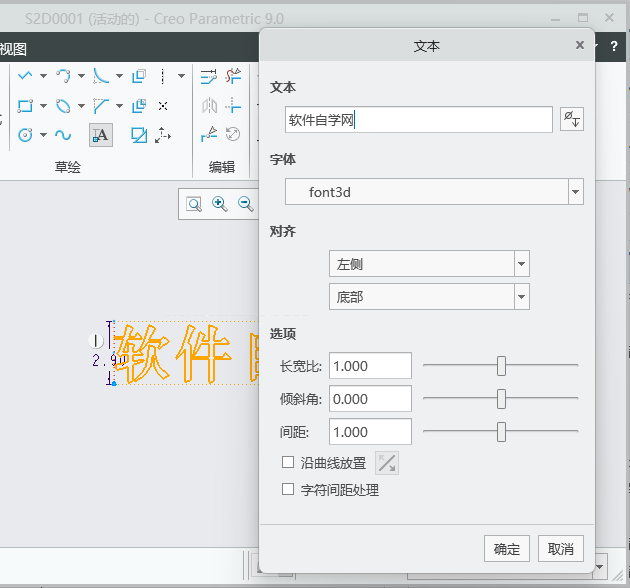Viewport: 630px width, 588px height.
Task: Click the Rotate Resize edit tool
Action: tap(233, 134)
